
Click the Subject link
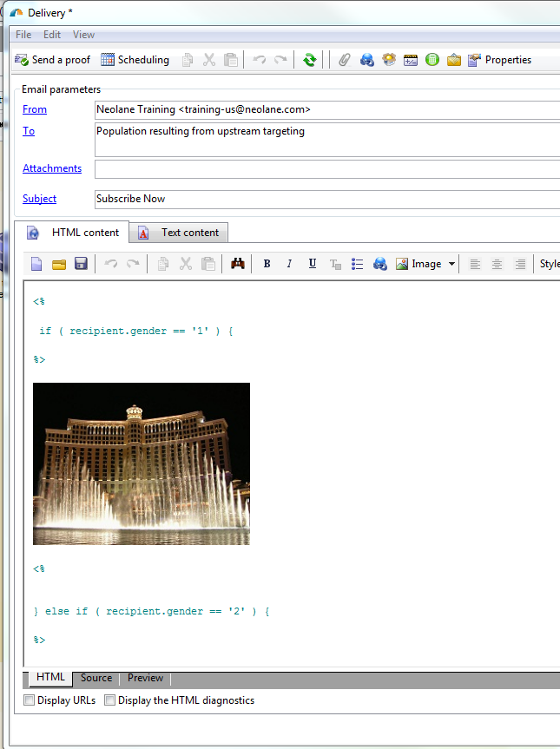40,199
